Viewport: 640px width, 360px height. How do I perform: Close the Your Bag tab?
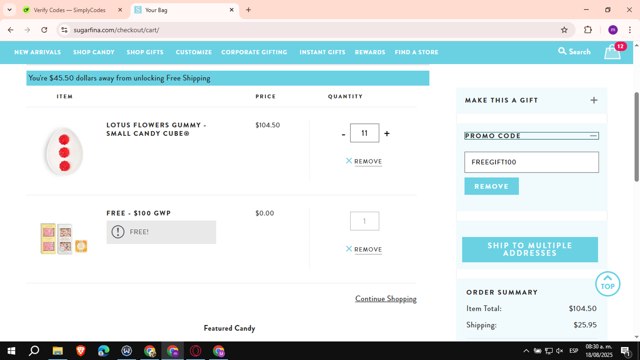click(231, 10)
